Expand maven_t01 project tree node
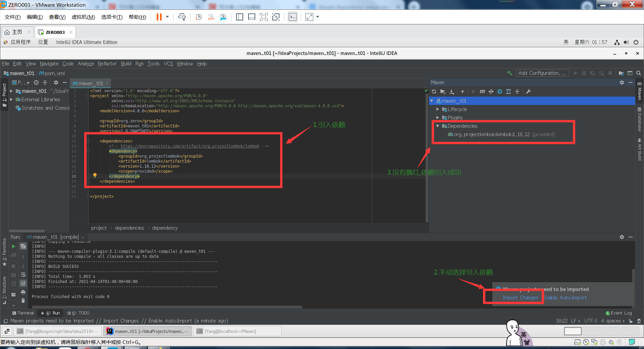The height and width of the screenshot is (349, 644). tap(11, 91)
